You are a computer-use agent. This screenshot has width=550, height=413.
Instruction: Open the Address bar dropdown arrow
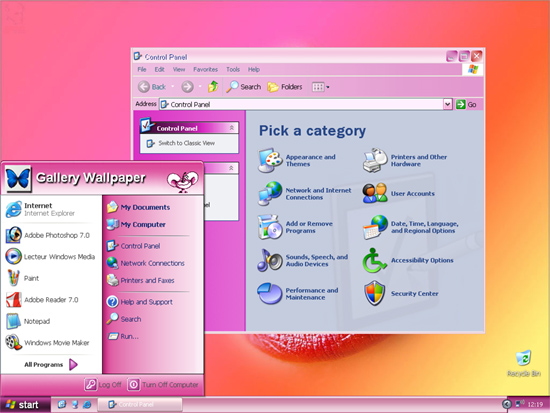[x=448, y=104]
